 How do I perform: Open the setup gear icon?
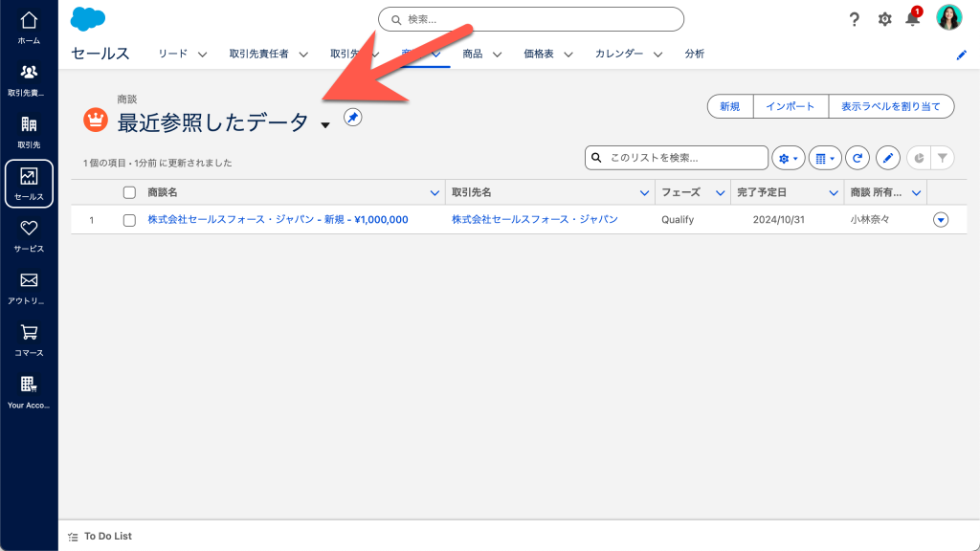884,19
